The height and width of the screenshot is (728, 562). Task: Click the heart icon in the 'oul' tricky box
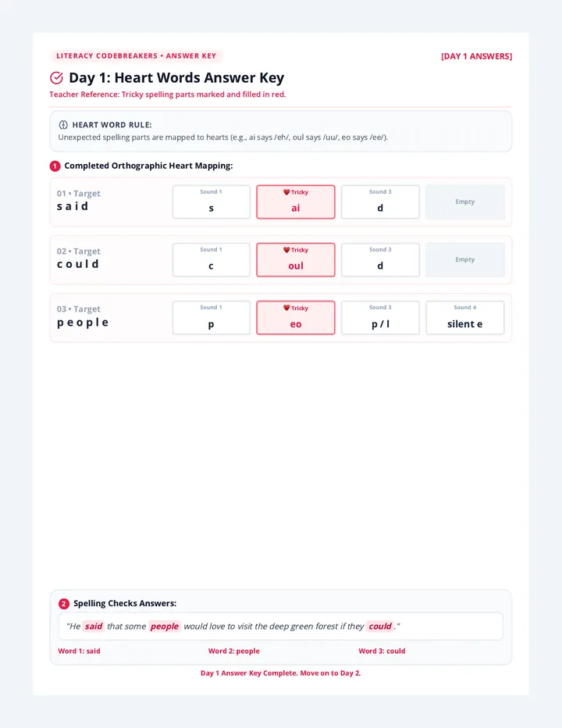tap(286, 250)
